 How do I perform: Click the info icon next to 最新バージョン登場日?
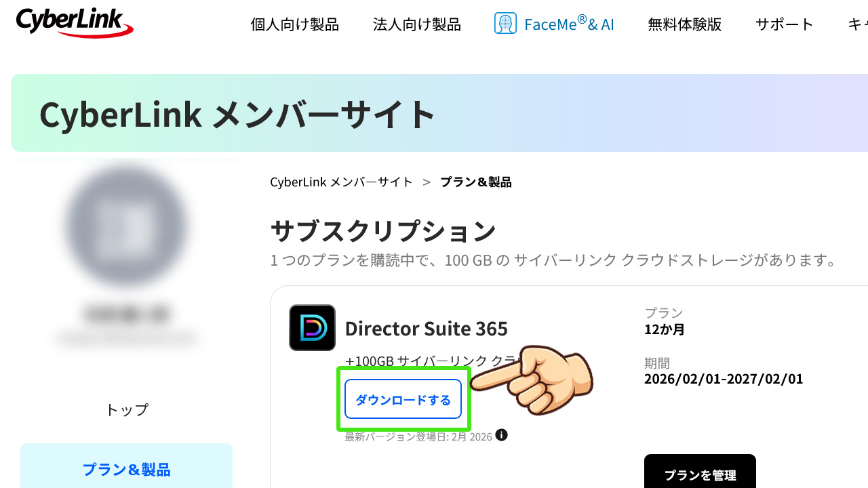click(502, 436)
